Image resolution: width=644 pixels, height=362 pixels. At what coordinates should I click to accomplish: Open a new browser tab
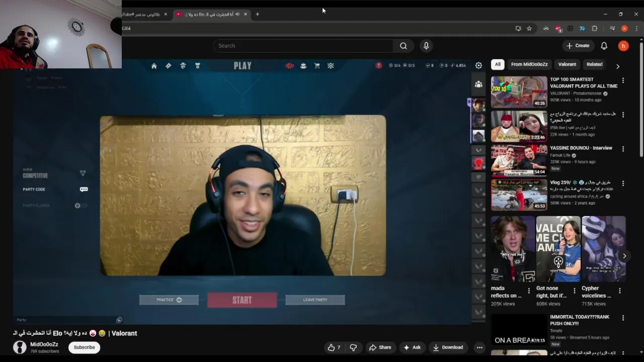(258, 14)
